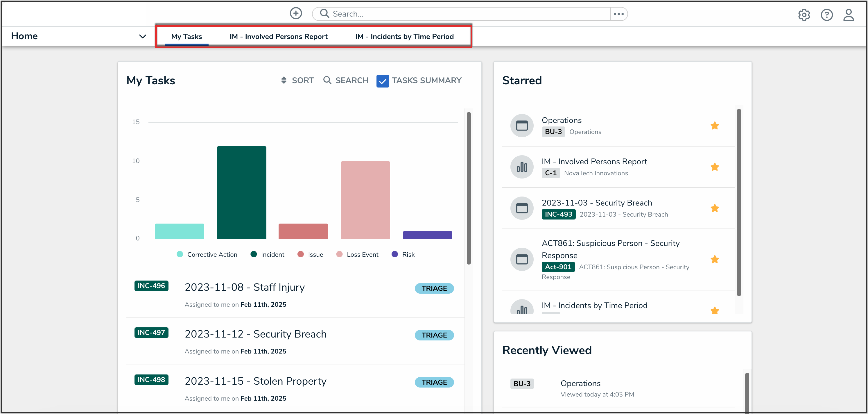
Task: Open the user profile icon
Action: coord(848,15)
